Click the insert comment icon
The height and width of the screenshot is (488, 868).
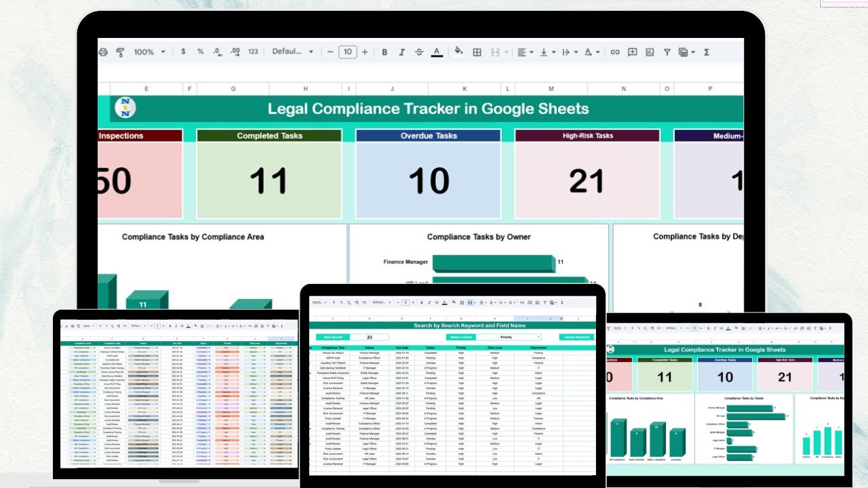(x=633, y=52)
